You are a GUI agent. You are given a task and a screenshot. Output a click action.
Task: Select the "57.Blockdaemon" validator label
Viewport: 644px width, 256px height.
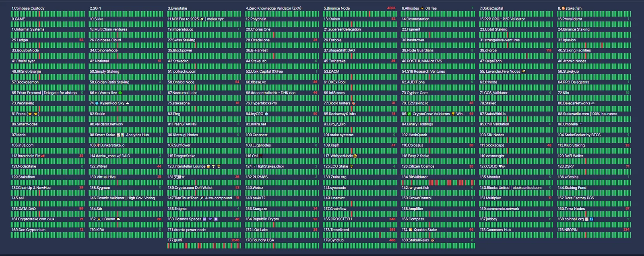point(25,82)
